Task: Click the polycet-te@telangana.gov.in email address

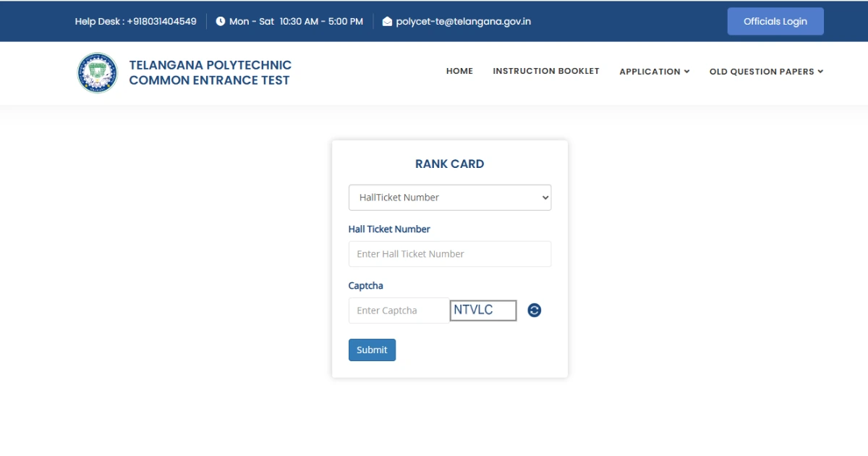Action: pyautogui.click(x=464, y=22)
